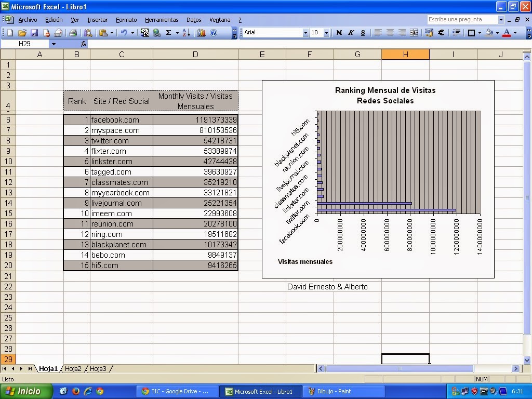This screenshot has height=399, width=532.
Task: Switch to the Hoja2 sheet tab
Action: coord(73,368)
